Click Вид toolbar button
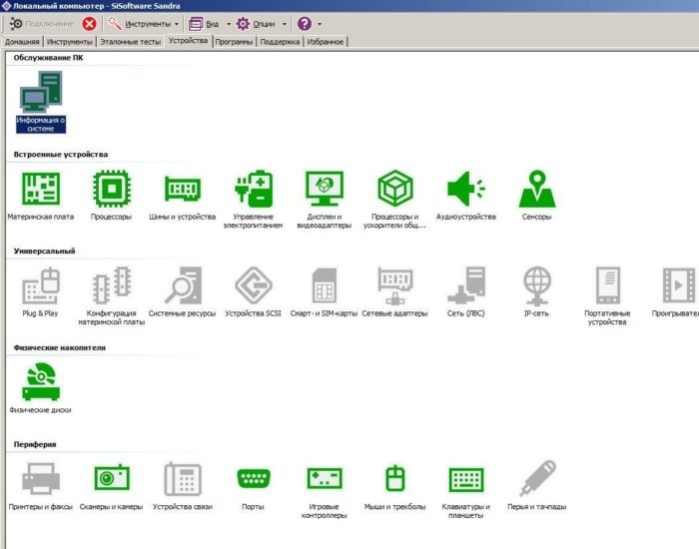Image resolution: width=699 pixels, height=549 pixels. [205, 24]
